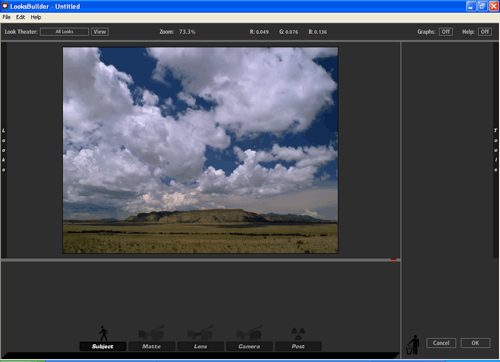
Task: Click the Cancel button
Action: 441,343
